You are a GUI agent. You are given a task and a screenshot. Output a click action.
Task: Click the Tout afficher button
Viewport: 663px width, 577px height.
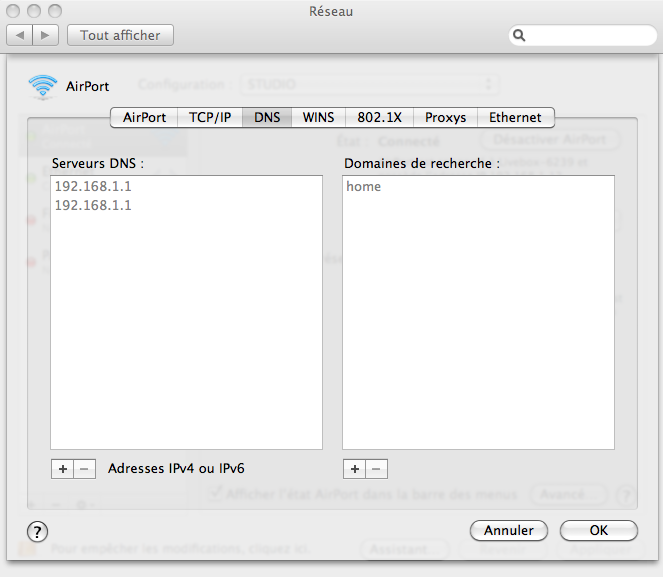pos(120,35)
